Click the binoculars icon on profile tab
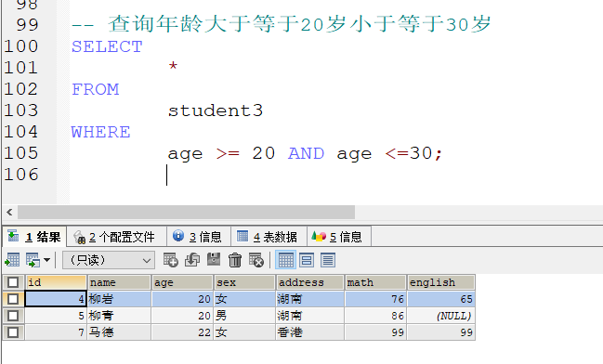The width and height of the screenshot is (603, 364). click(79, 237)
